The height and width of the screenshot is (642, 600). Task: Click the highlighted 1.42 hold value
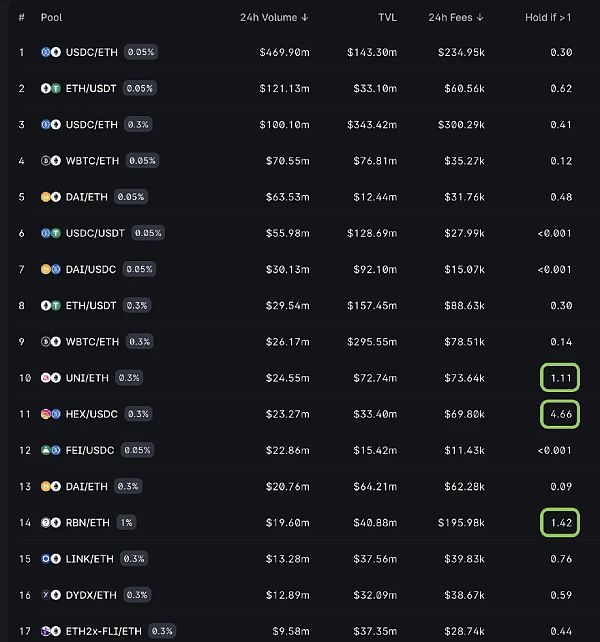tap(560, 522)
